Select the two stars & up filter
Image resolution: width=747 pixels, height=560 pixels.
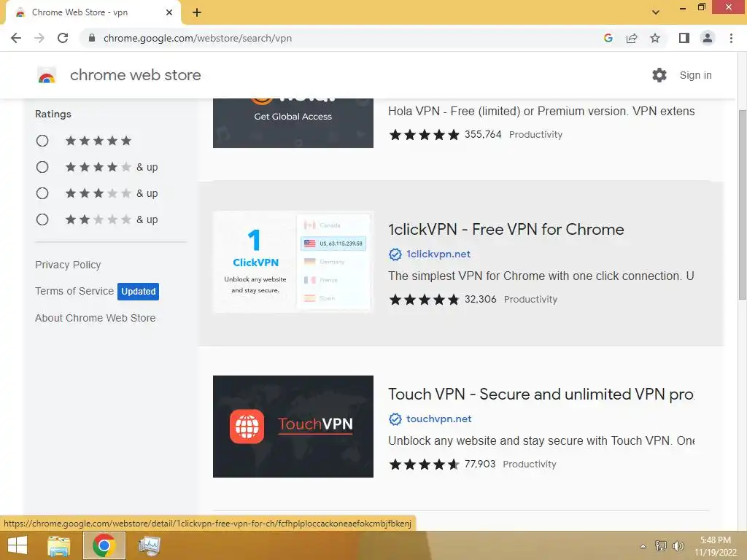tap(42, 219)
